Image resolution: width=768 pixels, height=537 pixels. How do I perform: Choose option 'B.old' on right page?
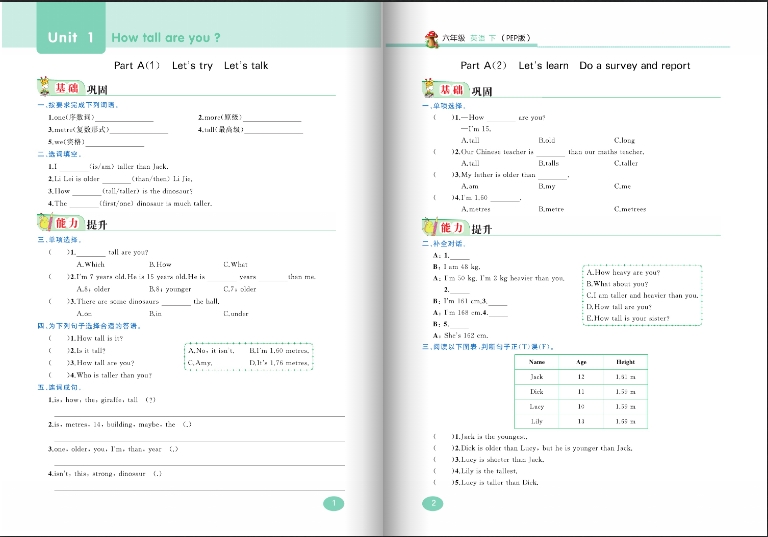pyautogui.click(x=547, y=141)
